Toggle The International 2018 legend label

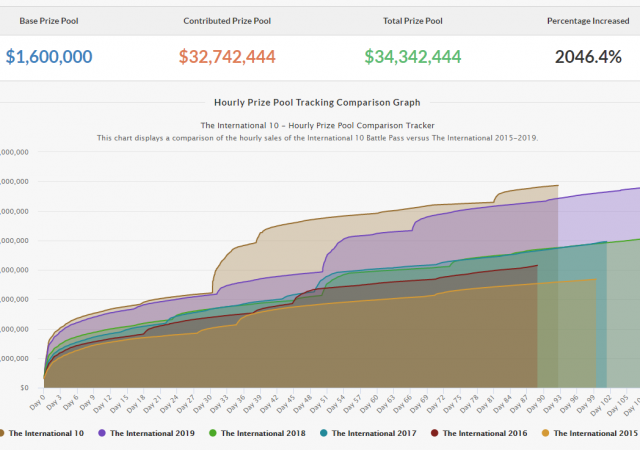pyautogui.click(x=263, y=433)
